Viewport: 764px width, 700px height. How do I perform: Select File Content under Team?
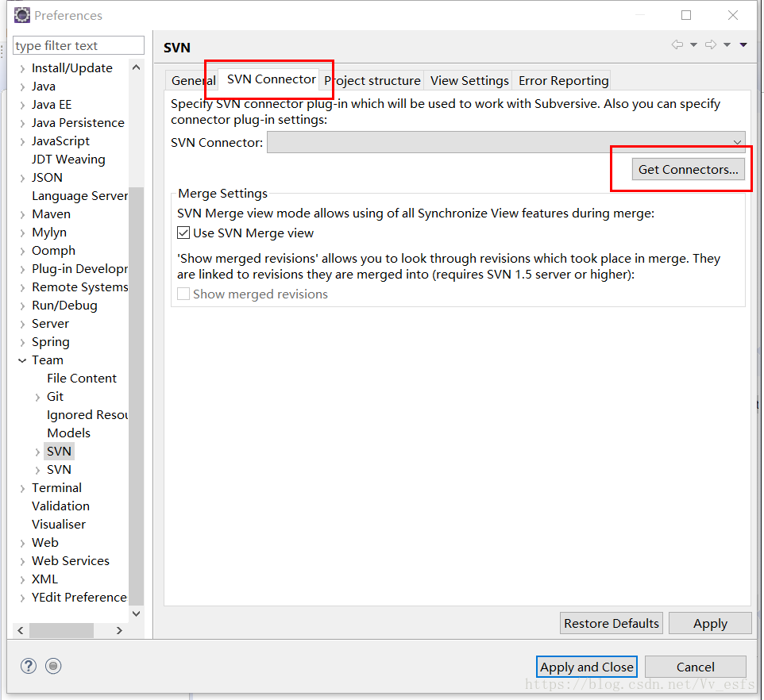(81, 379)
